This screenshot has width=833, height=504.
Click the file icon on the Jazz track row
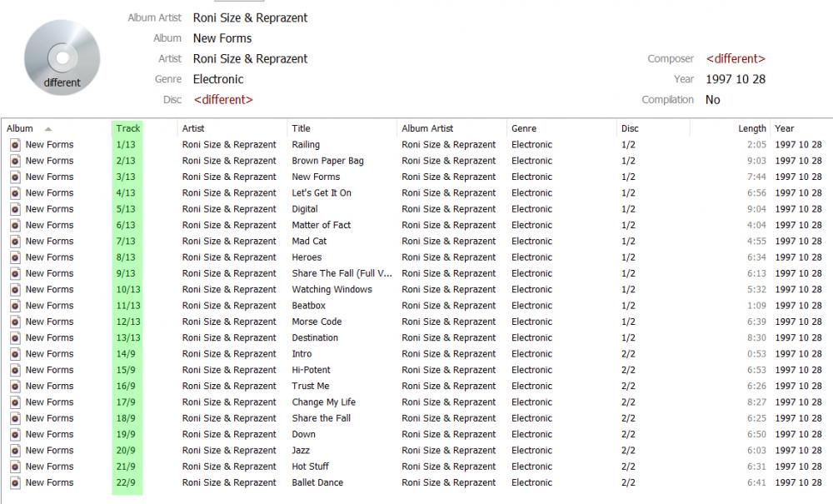click(x=15, y=451)
